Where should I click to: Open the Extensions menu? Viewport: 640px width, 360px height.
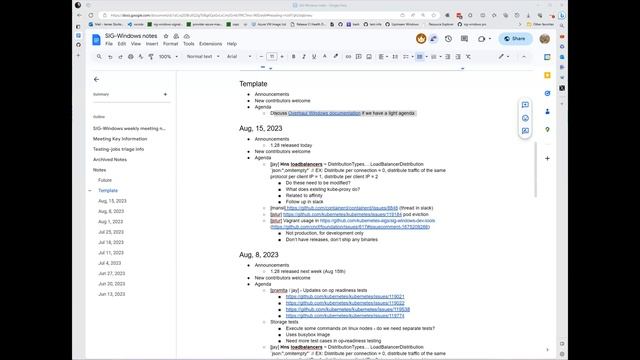211,44
